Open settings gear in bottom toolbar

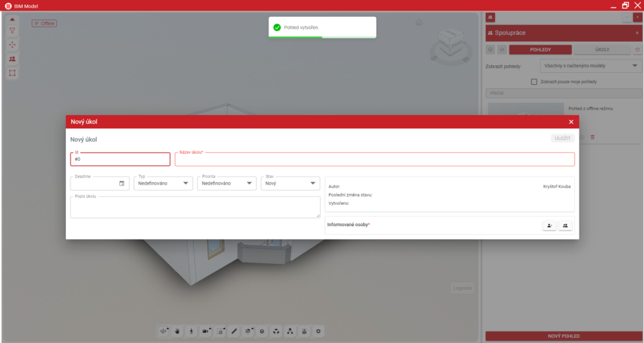pyautogui.click(x=318, y=331)
